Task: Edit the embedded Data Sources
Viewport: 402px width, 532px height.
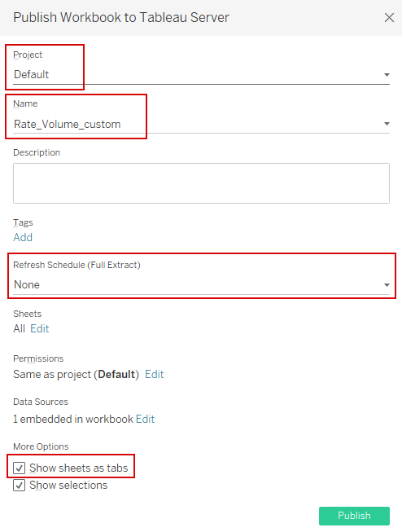Action: [145, 419]
